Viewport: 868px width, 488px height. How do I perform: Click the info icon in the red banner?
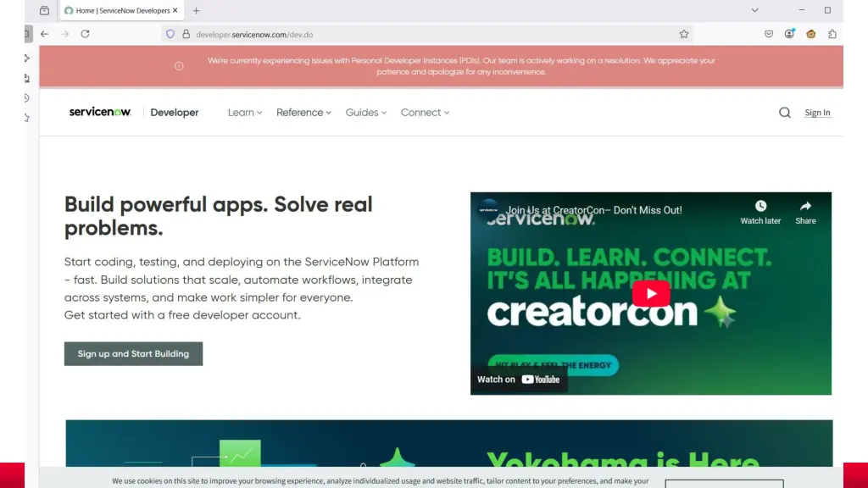click(x=179, y=66)
